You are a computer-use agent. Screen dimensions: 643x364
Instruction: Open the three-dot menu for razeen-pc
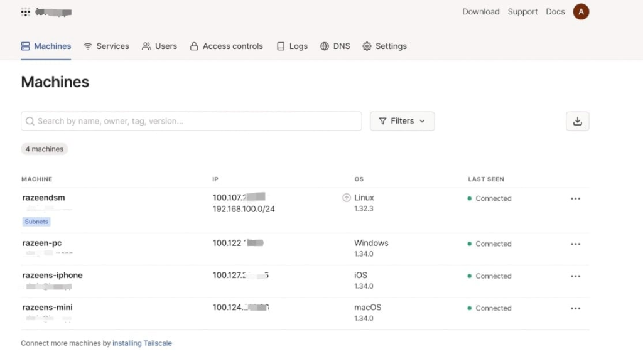(x=575, y=244)
